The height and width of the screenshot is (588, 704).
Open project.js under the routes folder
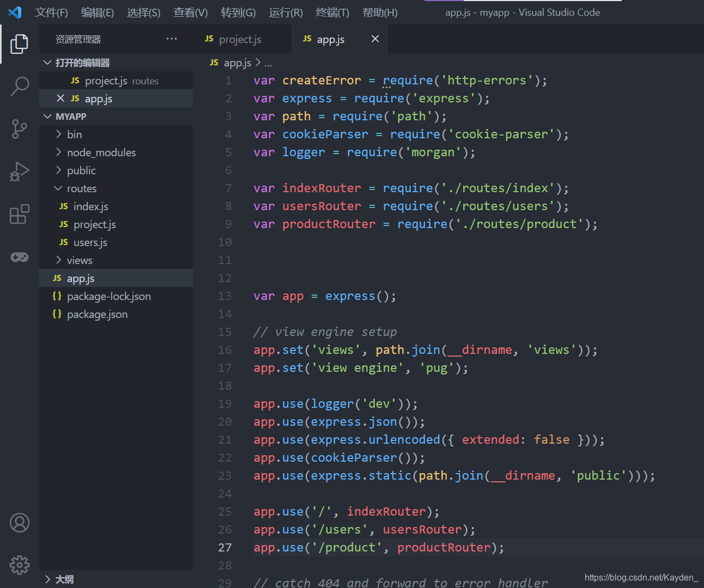[116, 224]
